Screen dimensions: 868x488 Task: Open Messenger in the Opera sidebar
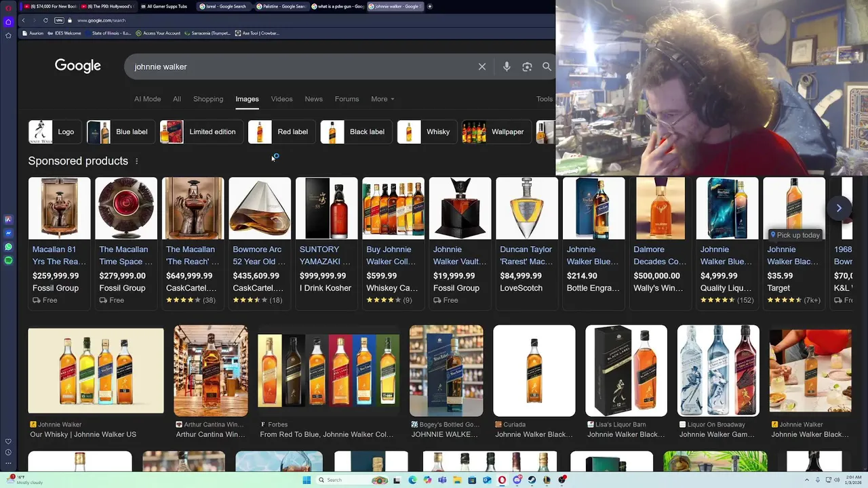(8, 233)
